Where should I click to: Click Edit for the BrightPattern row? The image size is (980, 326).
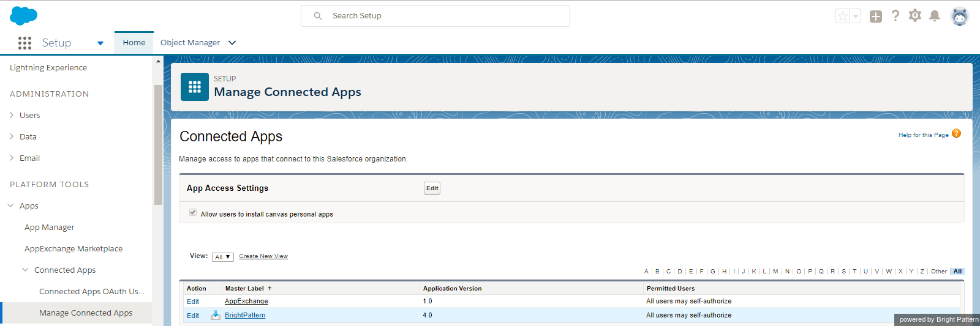(193, 316)
